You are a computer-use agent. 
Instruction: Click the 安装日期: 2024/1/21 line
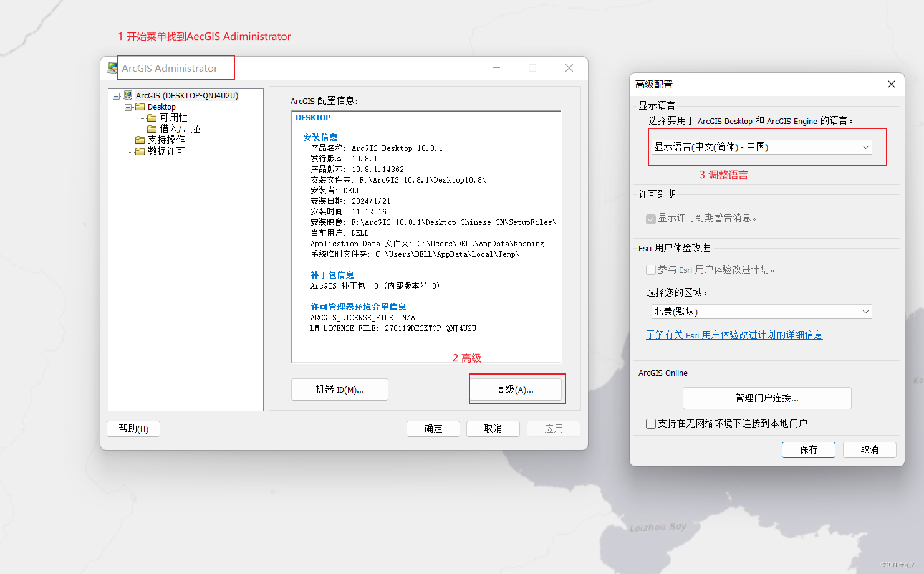350,201
